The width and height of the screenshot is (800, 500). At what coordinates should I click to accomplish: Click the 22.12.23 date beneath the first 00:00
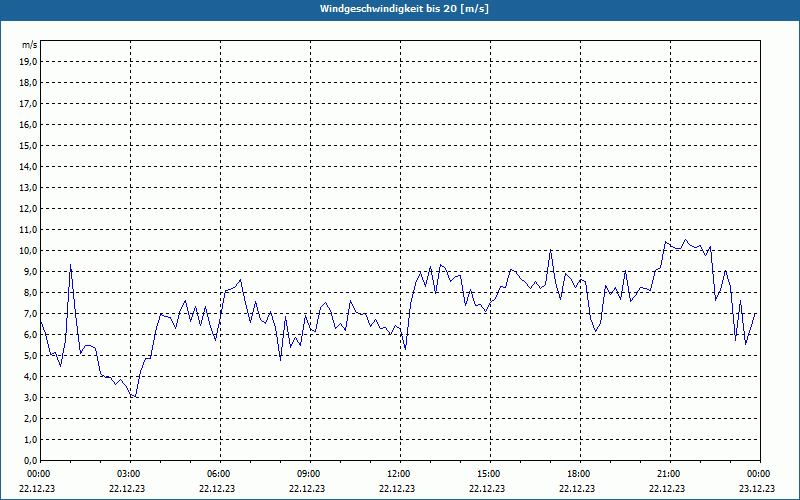tap(37, 488)
